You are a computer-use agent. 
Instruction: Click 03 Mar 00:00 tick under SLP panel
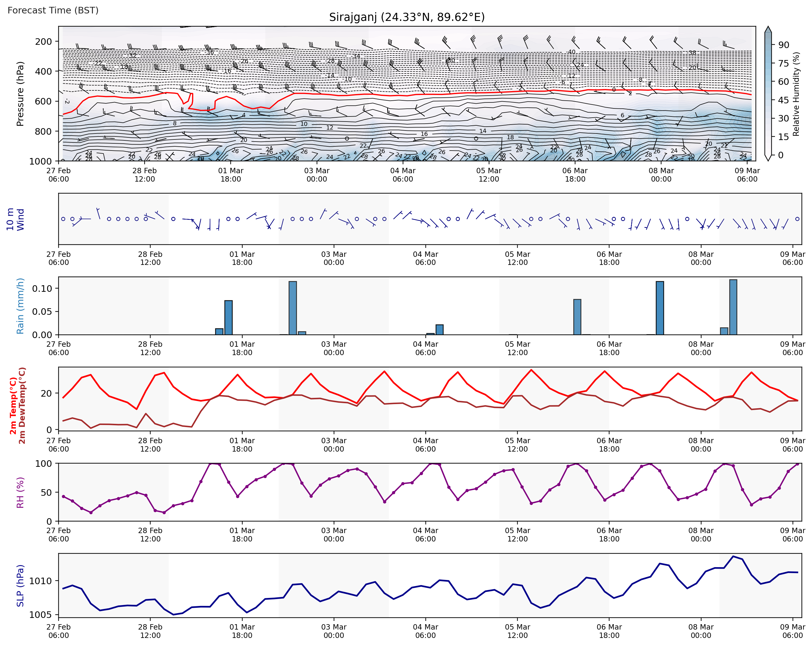(x=334, y=631)
